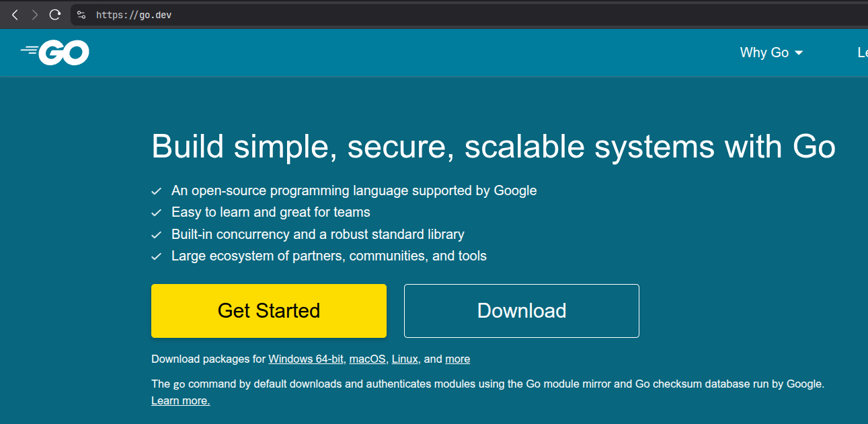Image resolution: width=868 pixels, height=424 pixels.
Task: Open the Linux download link
Action: (405, 359)
